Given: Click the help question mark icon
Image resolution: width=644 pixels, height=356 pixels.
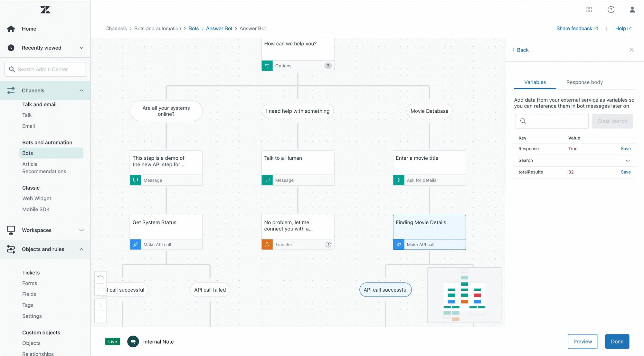Looking at the screenshot, I should tap(611, 10).
